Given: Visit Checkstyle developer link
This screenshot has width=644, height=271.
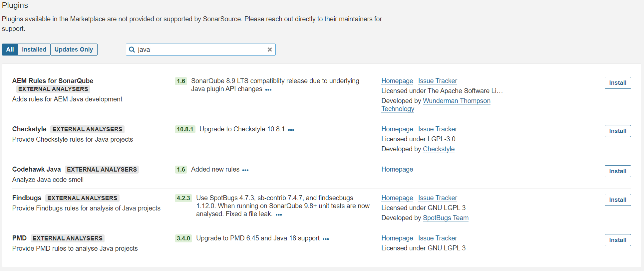Looking at the screenshot, I should pyautogui.click(x=439, y=149).
